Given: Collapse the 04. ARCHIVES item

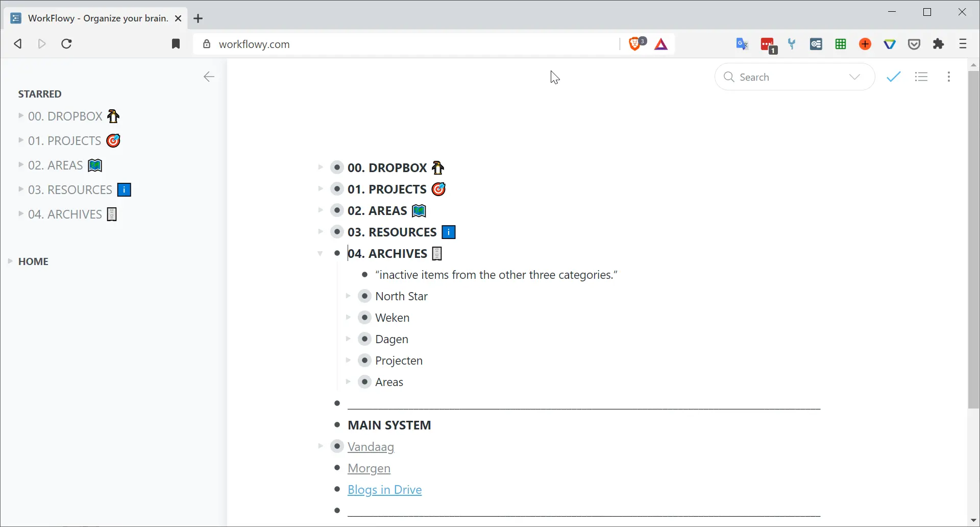Looking at the screenshot, I should click(x=321, y=253).
